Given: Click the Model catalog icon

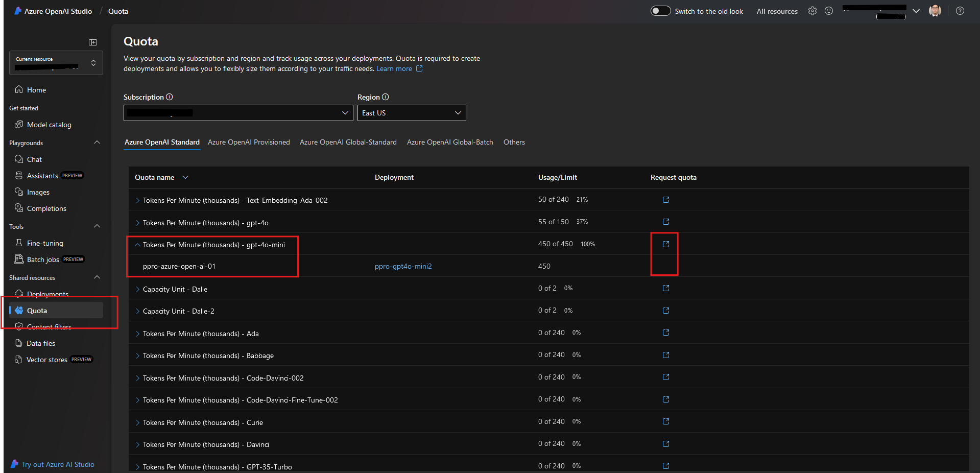Looking at the screenshot, I should tap(19, 124).
